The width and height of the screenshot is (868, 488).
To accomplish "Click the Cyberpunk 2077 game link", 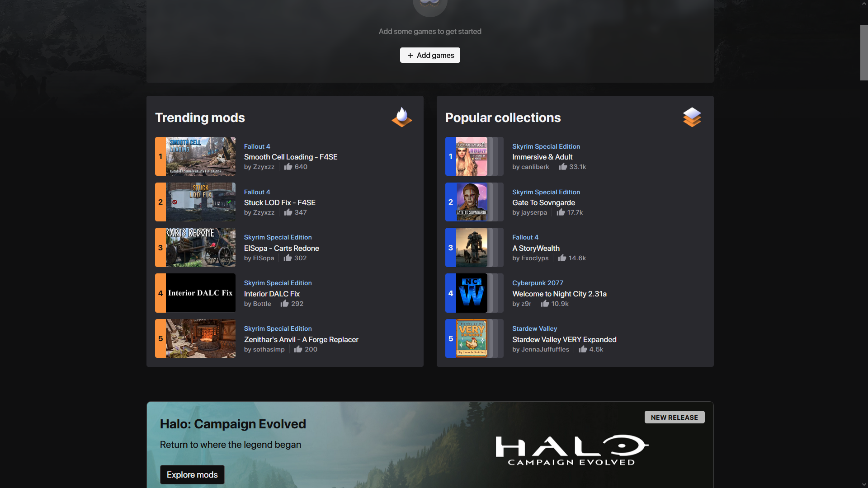I will (538, 283).
